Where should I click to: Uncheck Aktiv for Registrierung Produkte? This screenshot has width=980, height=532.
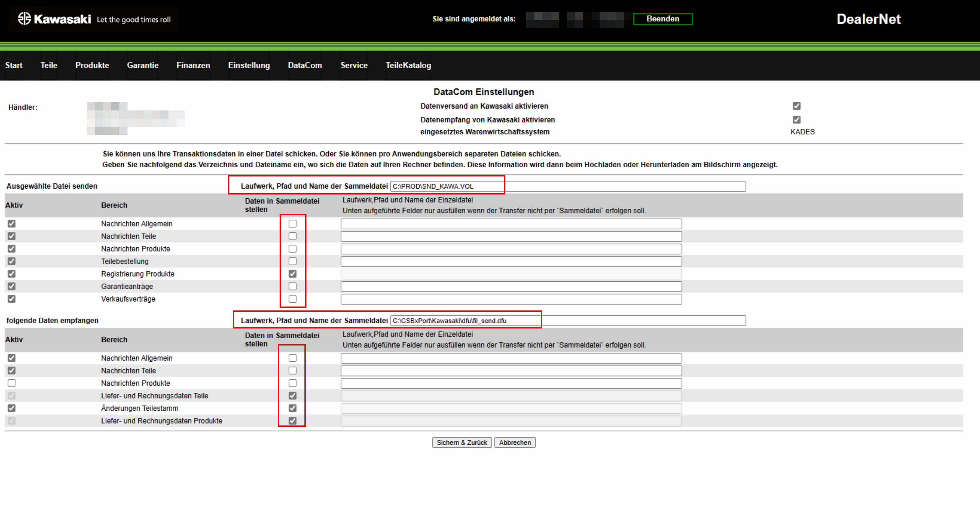[12, 274]
